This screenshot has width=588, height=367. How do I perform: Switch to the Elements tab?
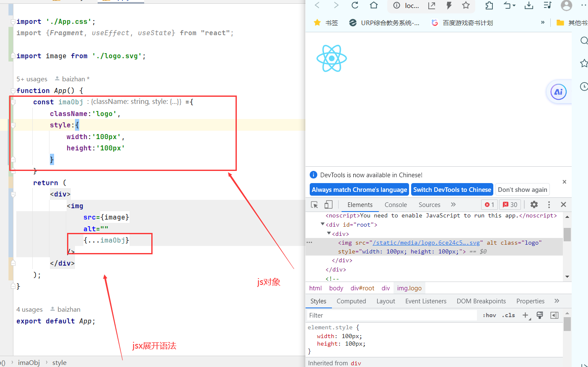tap(360, 204)
